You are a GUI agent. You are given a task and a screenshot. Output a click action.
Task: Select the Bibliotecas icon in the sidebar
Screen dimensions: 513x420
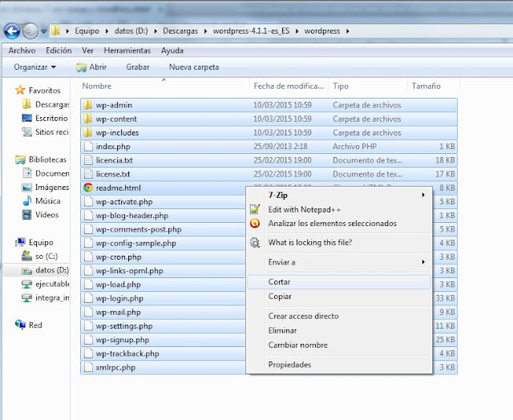point(20,160)
